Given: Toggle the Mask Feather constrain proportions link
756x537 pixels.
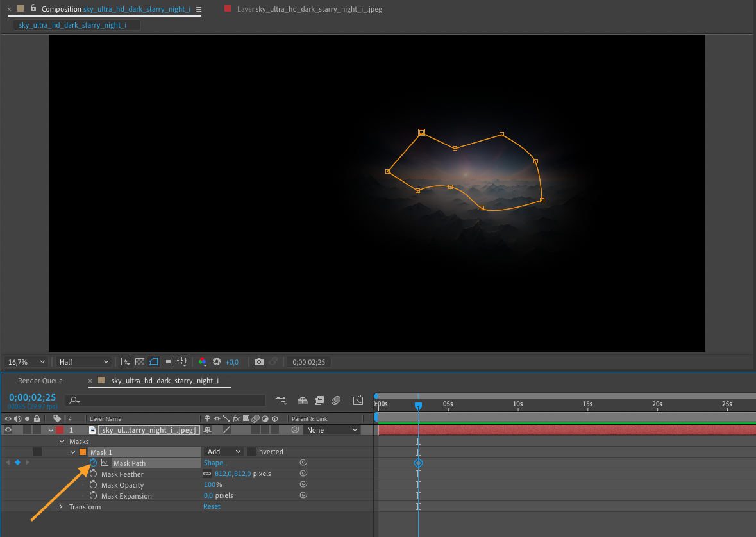Looking at the screenshot, I should pos(207,474).
